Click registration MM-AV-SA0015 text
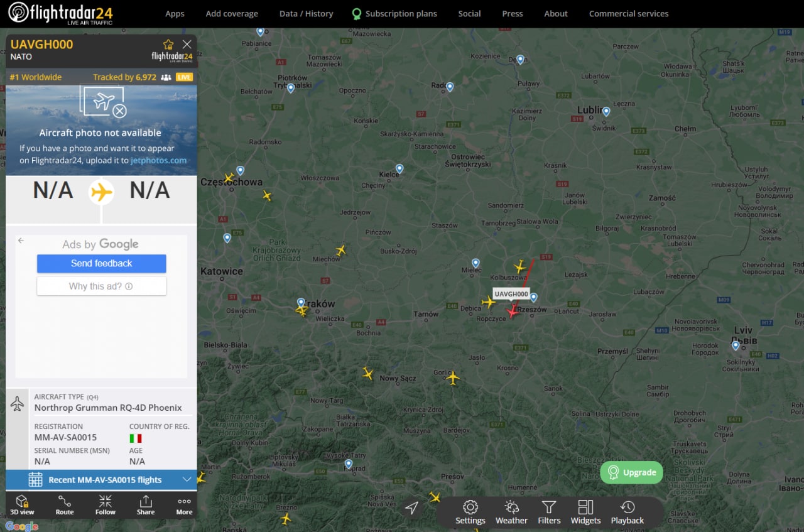 [x=65, y=437]
